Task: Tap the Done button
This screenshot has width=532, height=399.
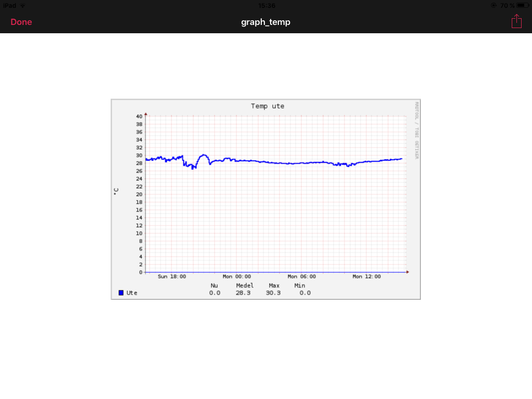Action: click(x=21, y=22)
